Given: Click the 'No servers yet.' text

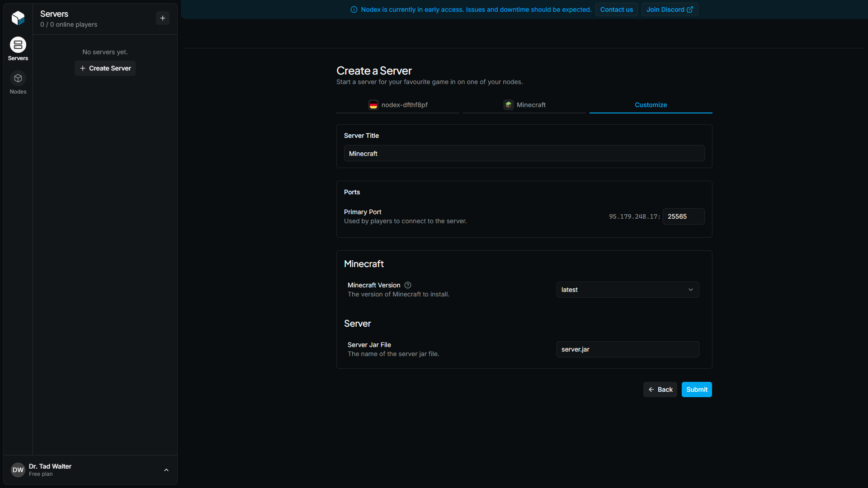Looking at the screenshot, I should 105,52.
